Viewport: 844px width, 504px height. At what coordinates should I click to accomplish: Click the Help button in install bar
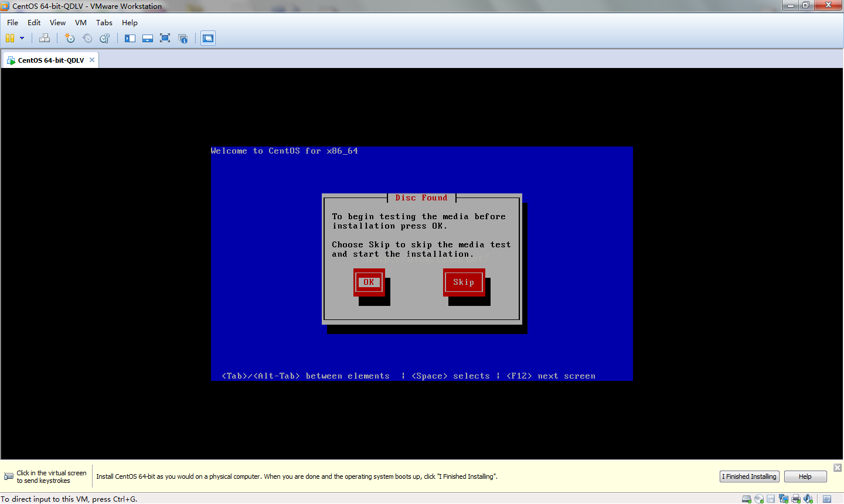click(x=805, y=476)
